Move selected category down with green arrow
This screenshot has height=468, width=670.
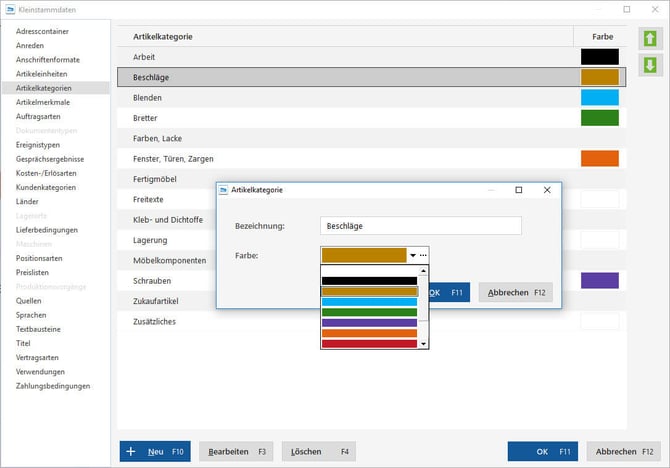(x=650, y=66)
